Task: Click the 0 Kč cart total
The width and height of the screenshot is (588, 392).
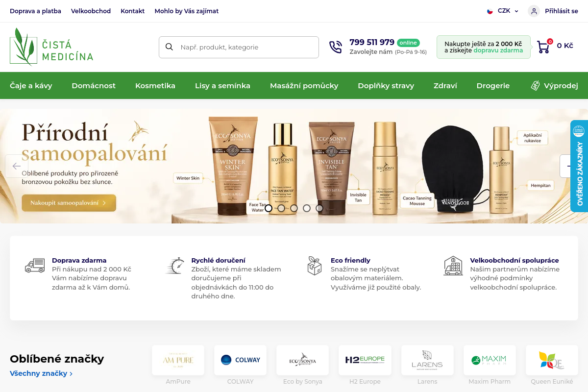Action: pos(565,46)
